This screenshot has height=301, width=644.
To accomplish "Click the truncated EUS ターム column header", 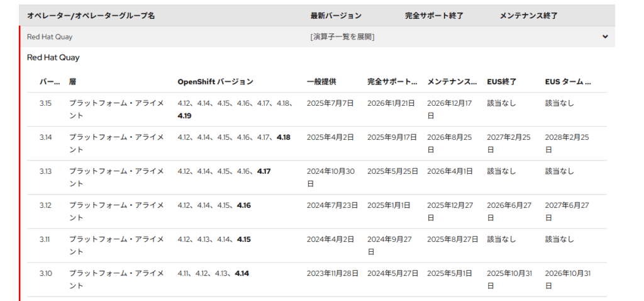I will [x=568, y=82].
